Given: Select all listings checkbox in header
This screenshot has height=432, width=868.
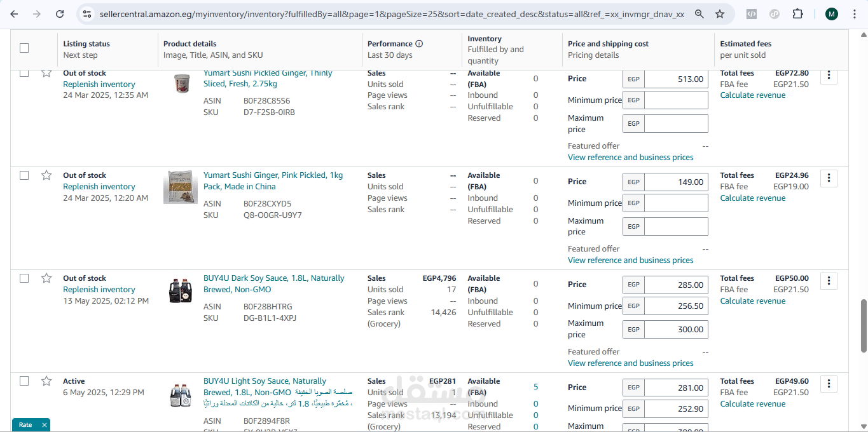Looking at the screenshot, I should [x=24, y=48].
